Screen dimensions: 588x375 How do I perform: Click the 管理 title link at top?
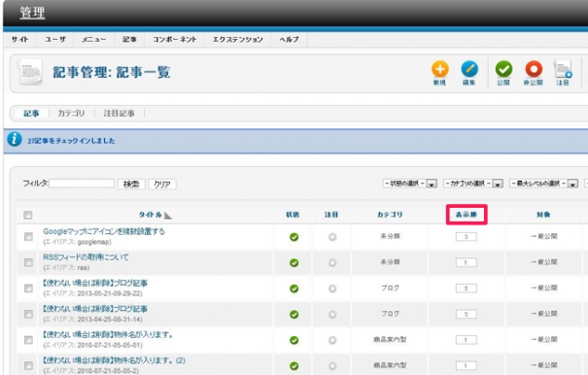[x=32, y=13]
